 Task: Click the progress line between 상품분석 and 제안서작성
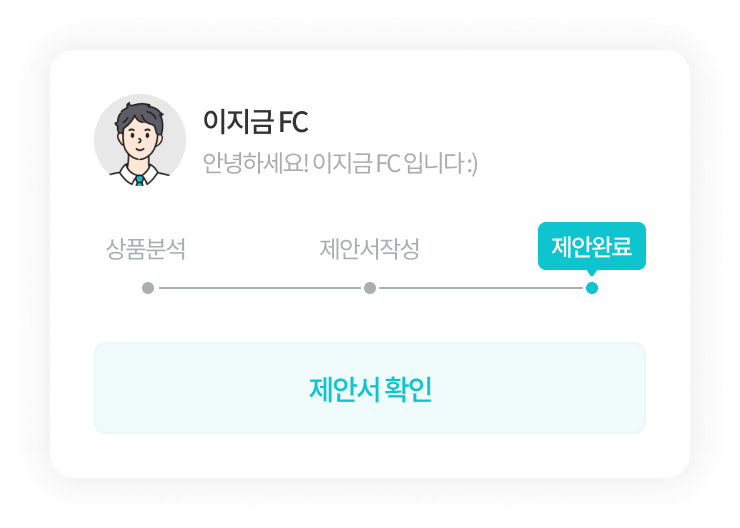pos(259,288)
